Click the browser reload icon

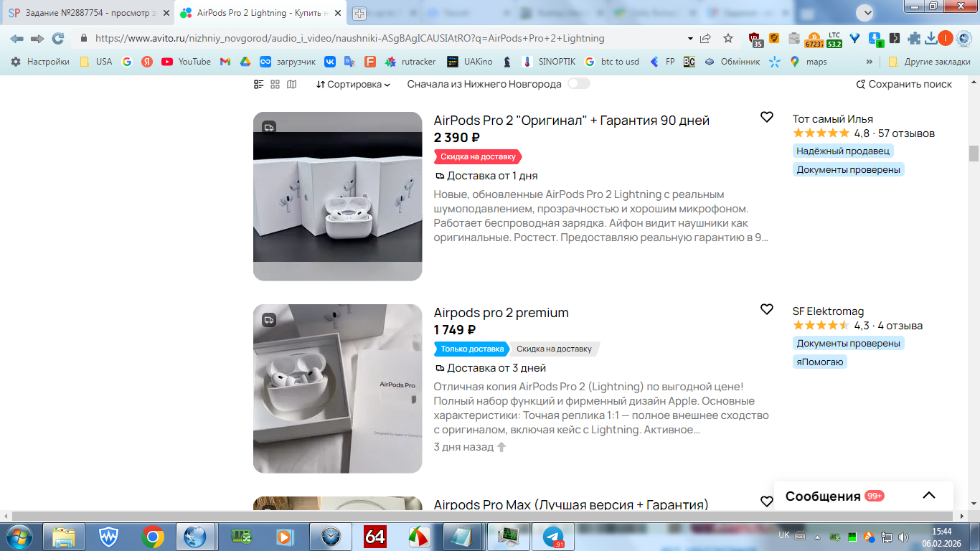point(58,38)
